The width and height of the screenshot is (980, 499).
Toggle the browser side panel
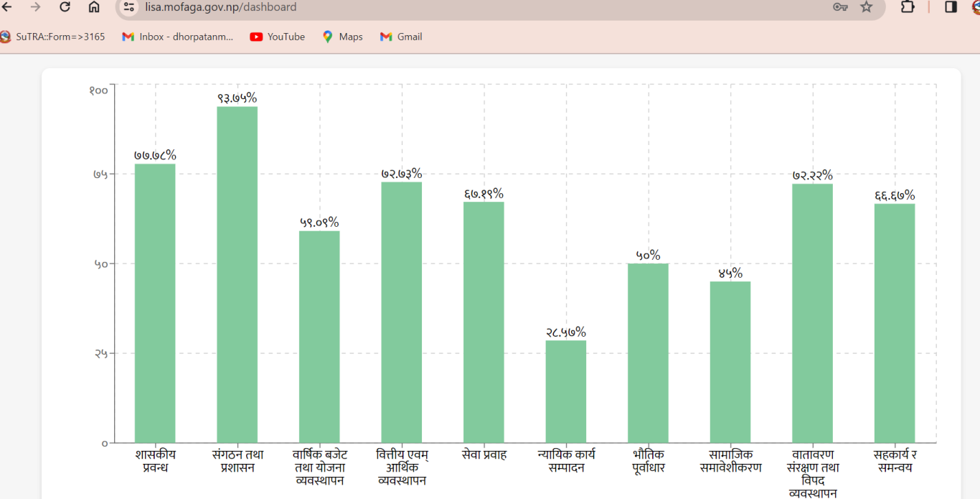point(951,7)
